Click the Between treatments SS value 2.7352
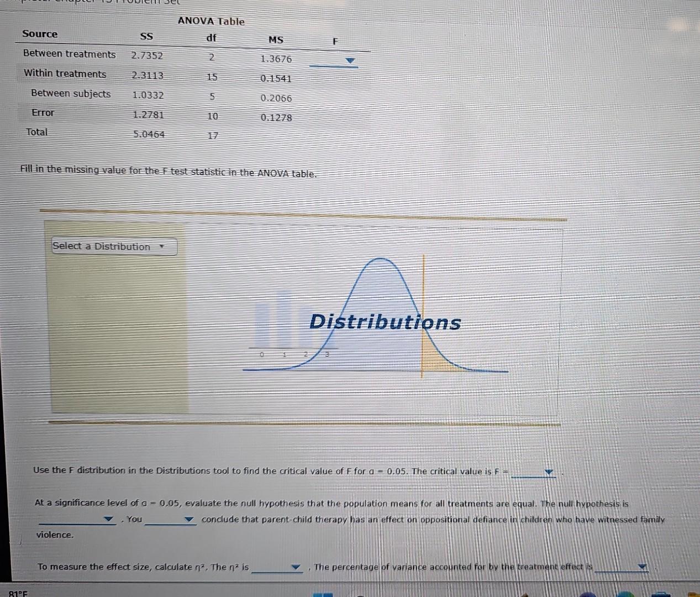The image size is (700, 597). point(147,55)
